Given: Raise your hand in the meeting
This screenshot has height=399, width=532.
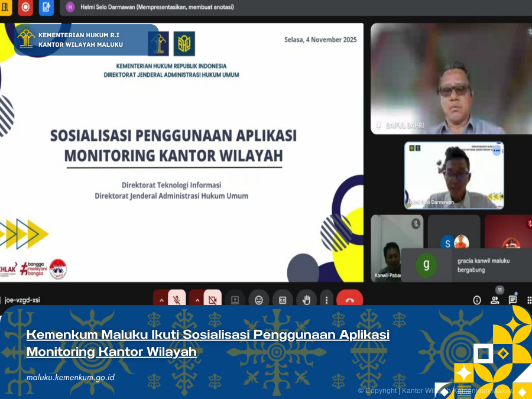Looking at the screenshot, I should click(x=306, y=299).
